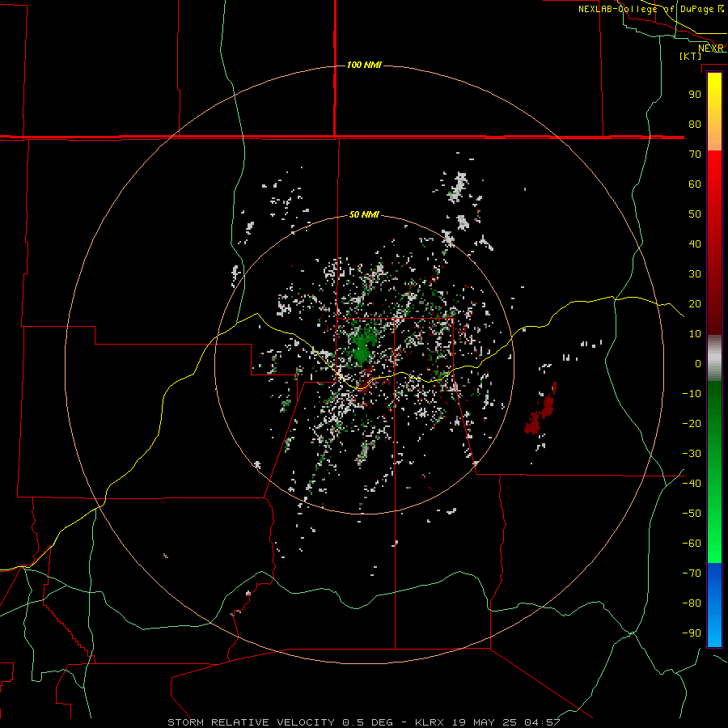Click the -80 value on velocity scale
728x728 pixels.
click(692, 603)
